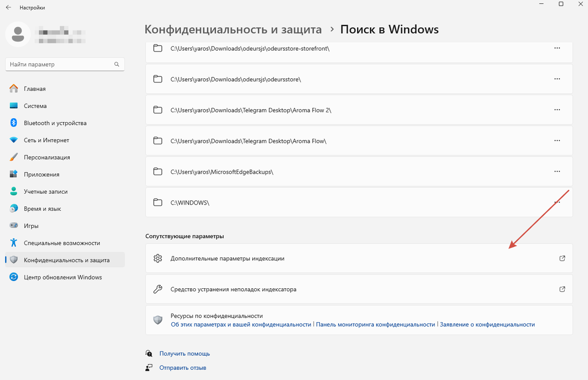Select the path C:\Users\yaros\MicrosoftEdgeBackups\
The image size is (588, 380).
(221, 172)
